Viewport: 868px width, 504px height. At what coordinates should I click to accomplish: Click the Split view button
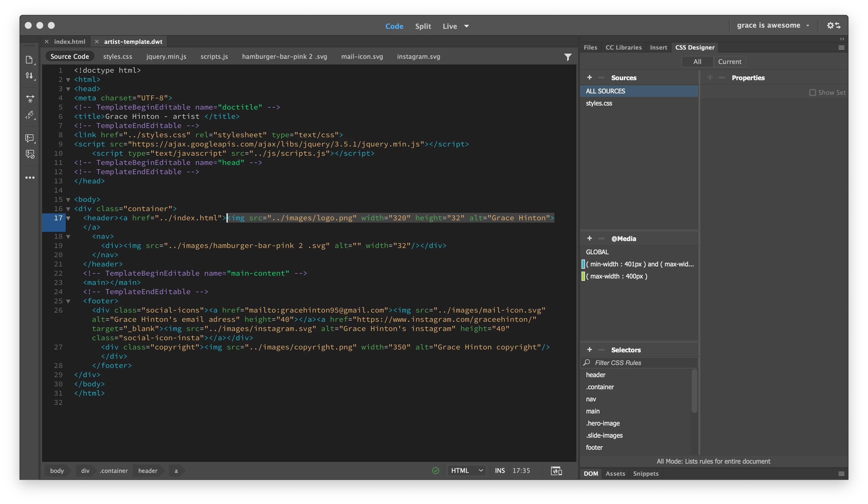click(x=423, y=26)
